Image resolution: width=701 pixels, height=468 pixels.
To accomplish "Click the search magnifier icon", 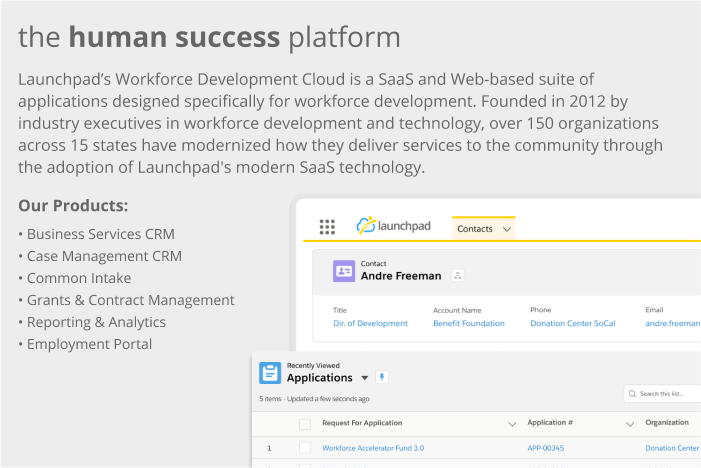I will [632, 394].
